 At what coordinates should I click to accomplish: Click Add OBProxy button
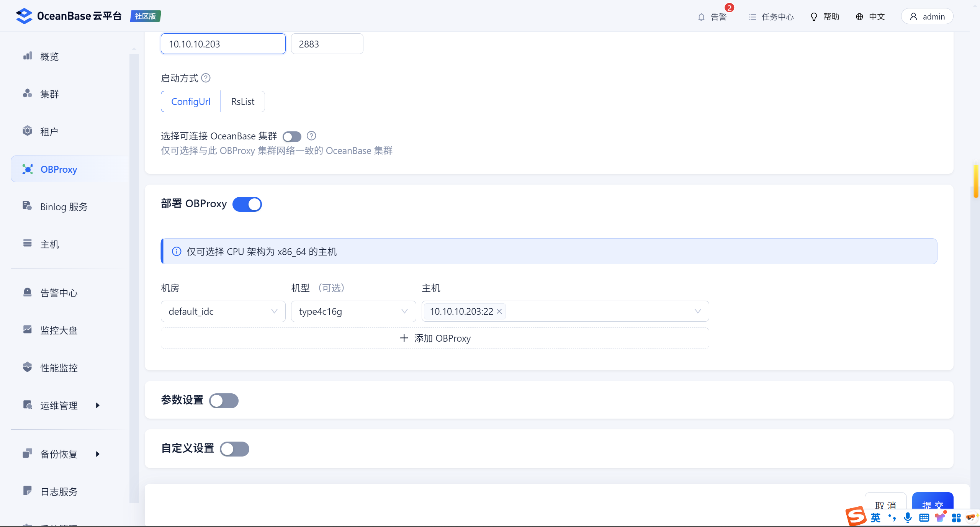pyautogui.click(x=435, y=338)
